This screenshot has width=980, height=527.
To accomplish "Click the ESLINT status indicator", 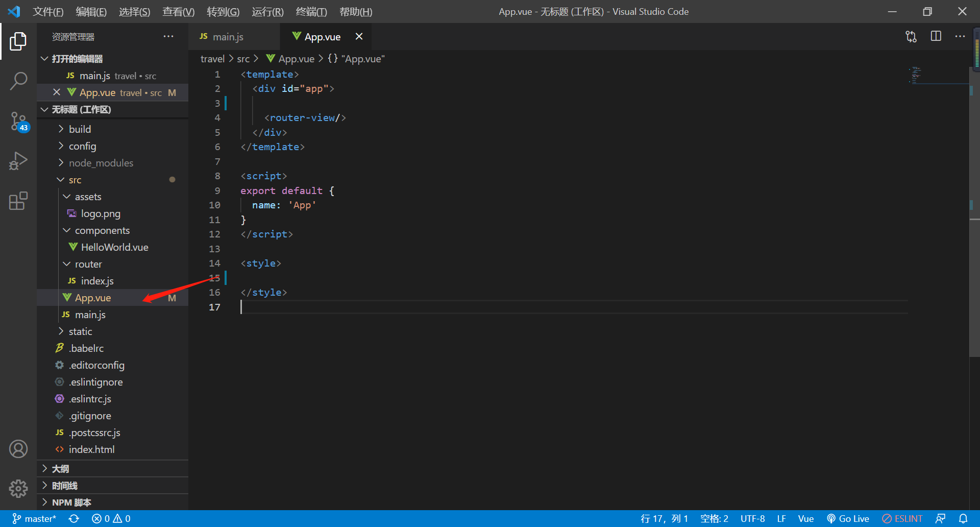I will coord(902,519).
